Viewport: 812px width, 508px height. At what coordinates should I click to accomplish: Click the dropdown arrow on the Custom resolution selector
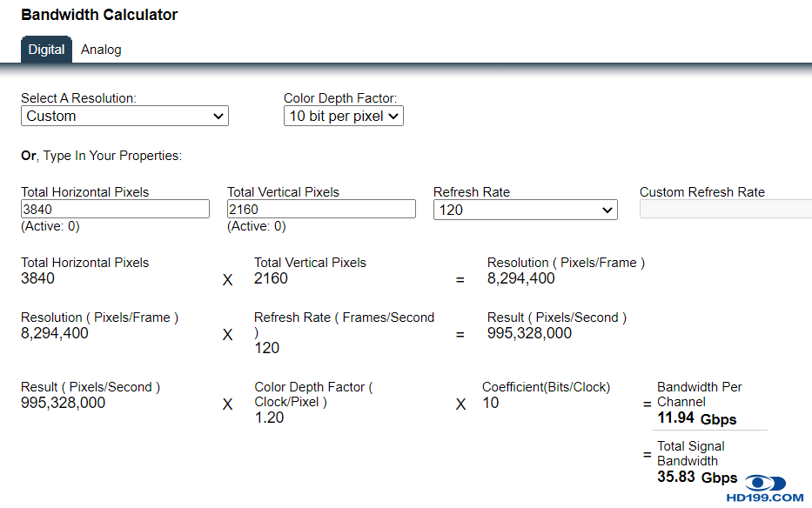point(218,116)
